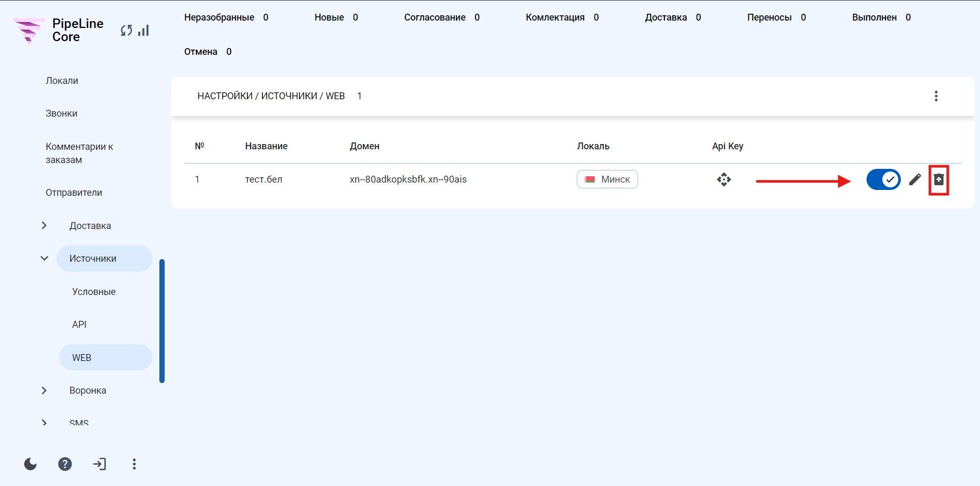The image size is (980, 486).
Task: Select API under Источники
Action: (x=79, y=325)
